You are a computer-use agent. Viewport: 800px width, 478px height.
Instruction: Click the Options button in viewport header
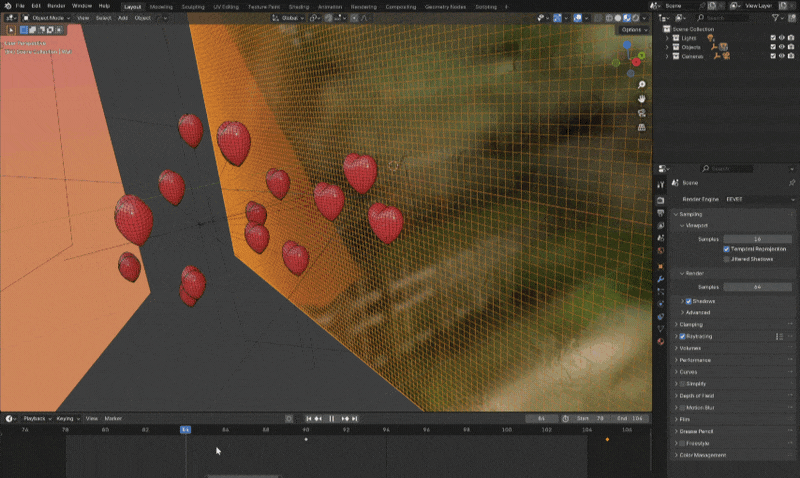[x=632, y=30]
